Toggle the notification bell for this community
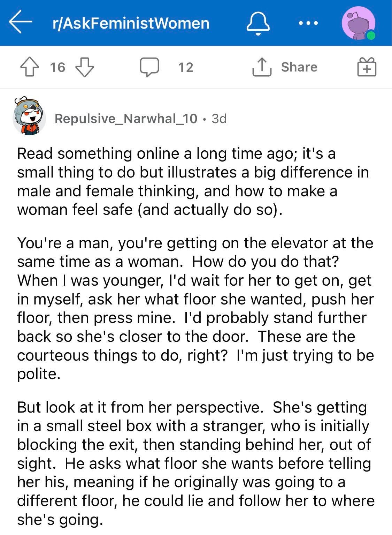Screen dimensions: 392x535 (258, 23)
